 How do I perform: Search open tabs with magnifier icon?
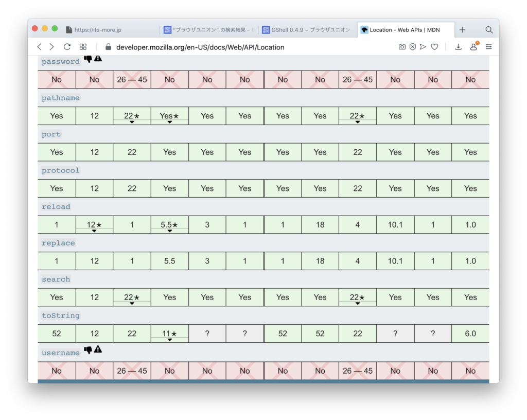coord(489,30)
